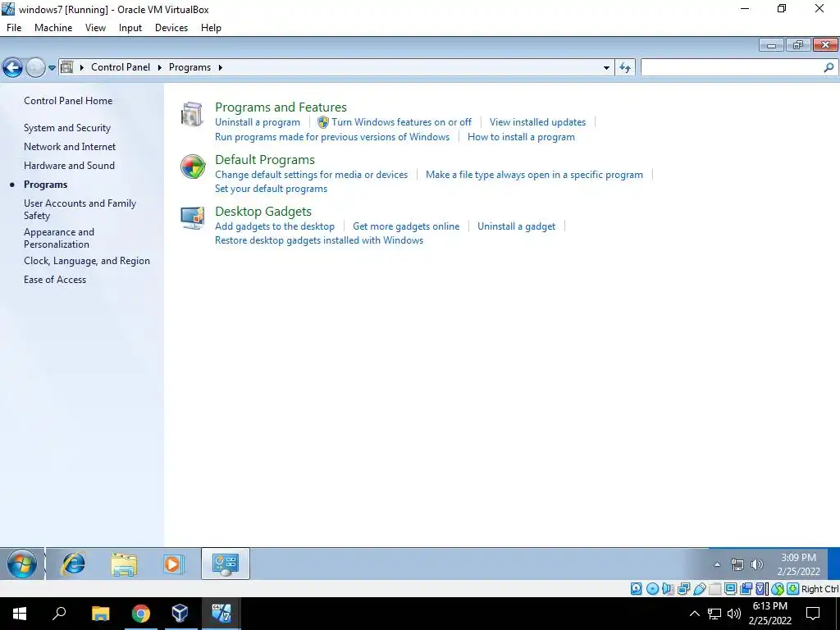Click the Windows 7 volume tray icon
The height and width of the screenshot is (630, 840).
click(757, 564)
